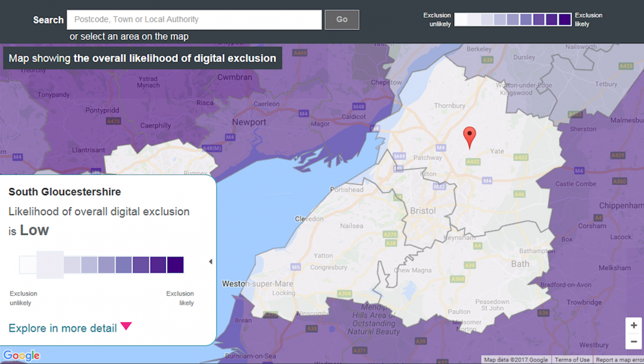Click the darkest purple swatch in the info panel scale
644x364 pixels.
[175, 265]
